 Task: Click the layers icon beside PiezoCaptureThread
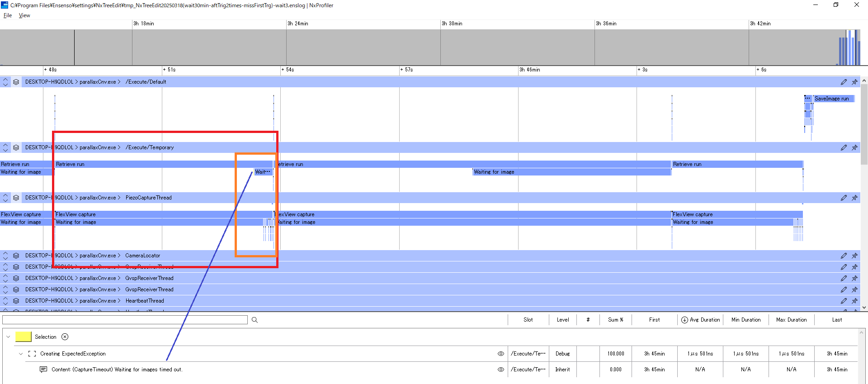[x=16, y=198]
